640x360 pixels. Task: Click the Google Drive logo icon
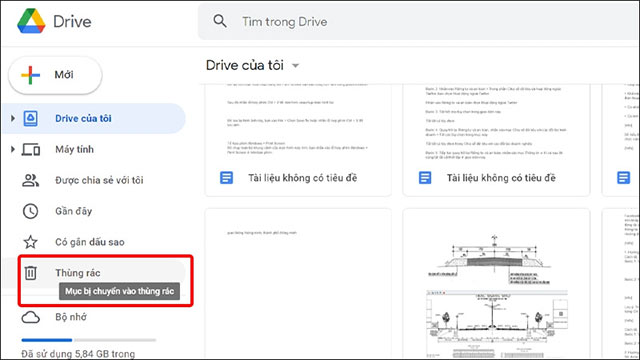(31, 21)
